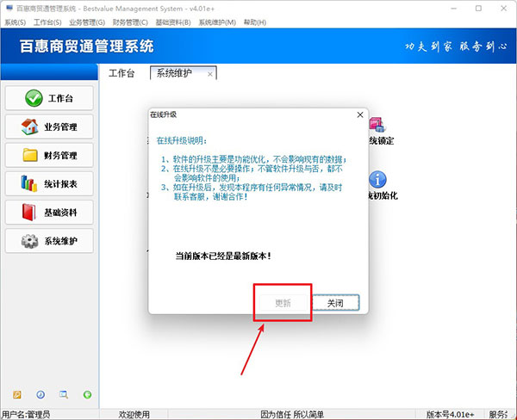Open 业务管理 in the left sidebar
Screen dimensions: 517x420
pos(49,127)
